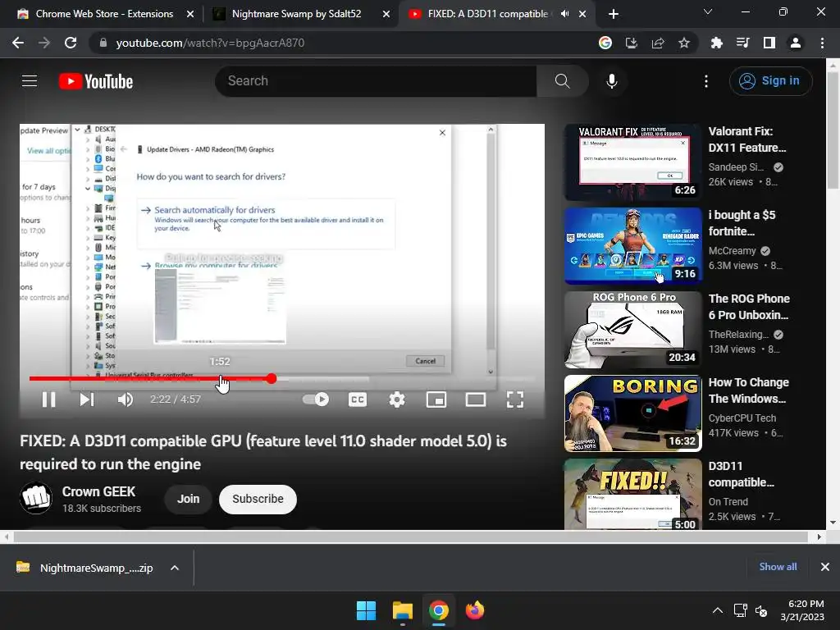Reload the current page

pyautogui.click(x=71, y=43)
